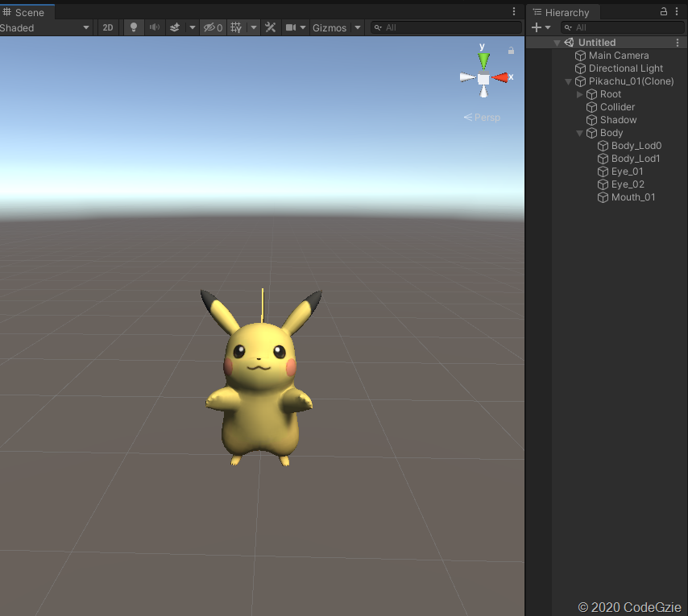Toggle scene grid visibility icon
688x616 pixels.
pos(236,27)
